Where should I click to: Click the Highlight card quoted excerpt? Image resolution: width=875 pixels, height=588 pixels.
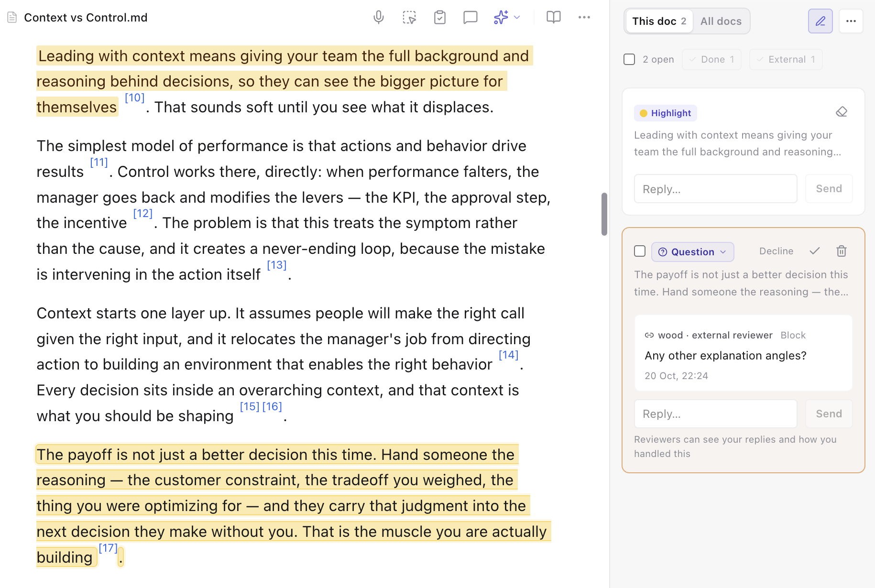tap(737, 143)
